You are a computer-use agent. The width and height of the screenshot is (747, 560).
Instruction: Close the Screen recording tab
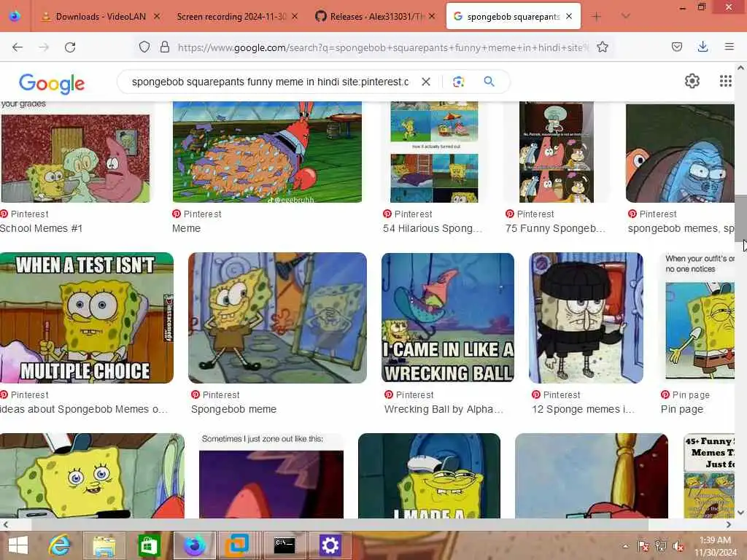pos(295,16)
